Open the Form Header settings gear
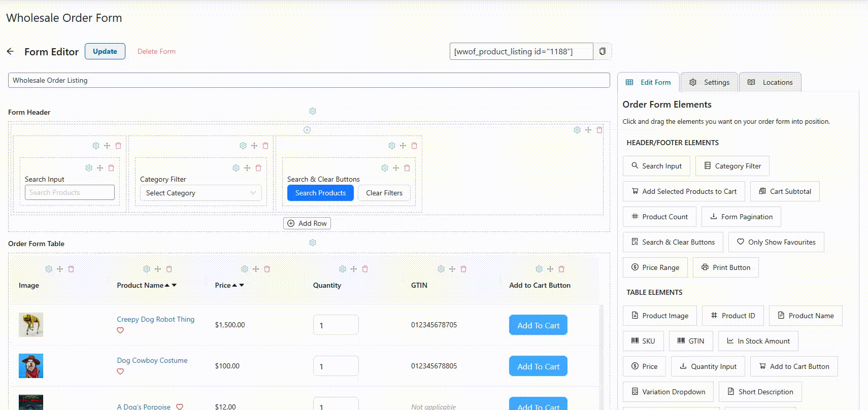Image resolution: width=868 pixels, height=410 pixels. 313,111
